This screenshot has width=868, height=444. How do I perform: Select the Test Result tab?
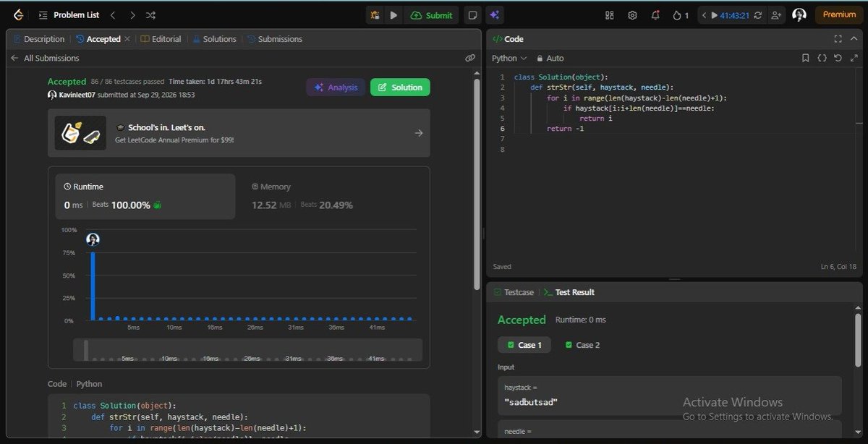point(569,292)
